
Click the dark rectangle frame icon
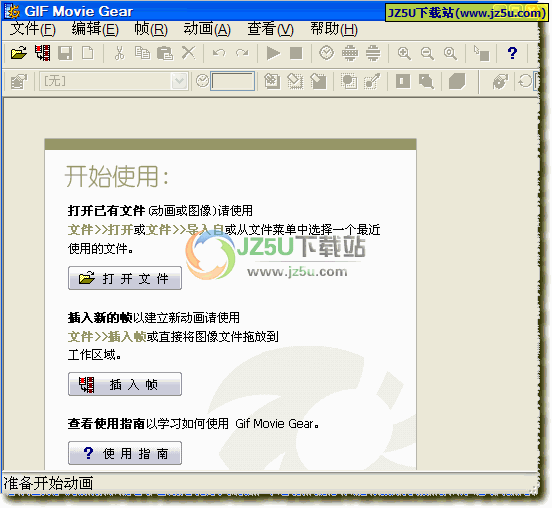403,81
